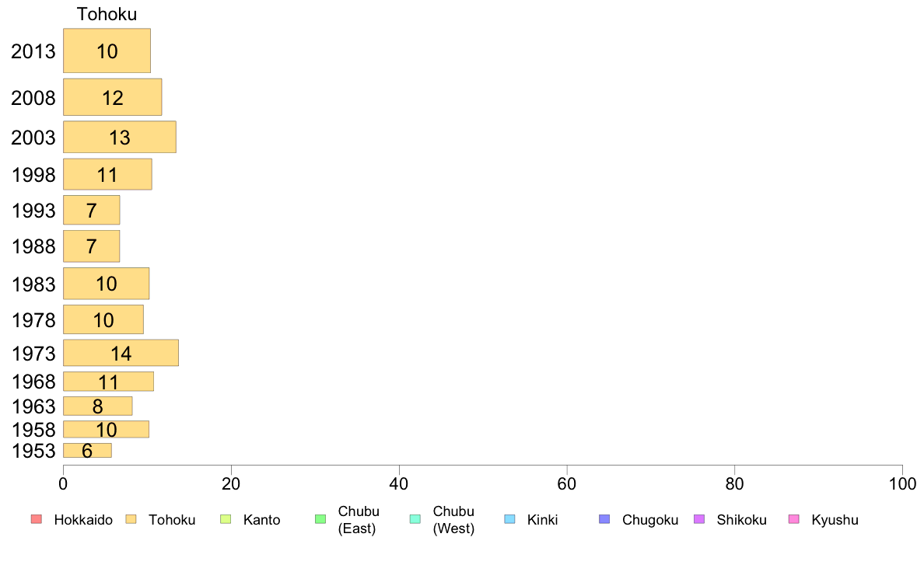Click the Hokkaido red legend swatch
The image size is (924, 572).
point(37,519)
